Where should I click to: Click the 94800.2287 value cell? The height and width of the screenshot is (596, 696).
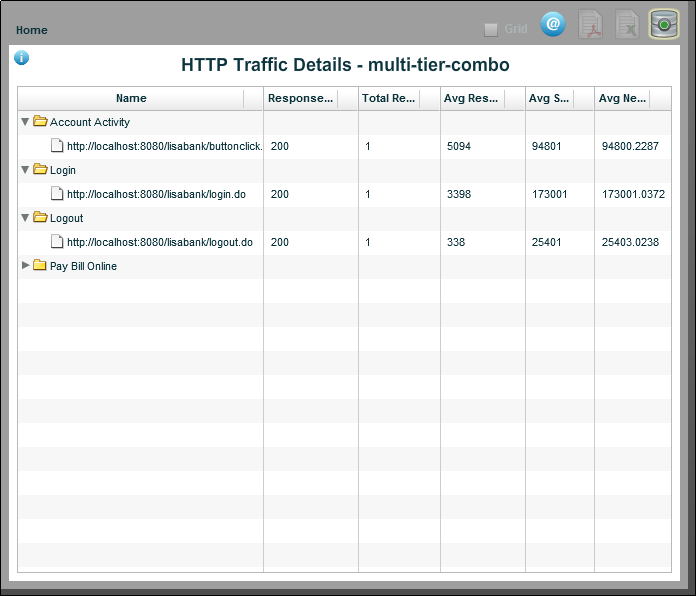click(x=630, y=146)
